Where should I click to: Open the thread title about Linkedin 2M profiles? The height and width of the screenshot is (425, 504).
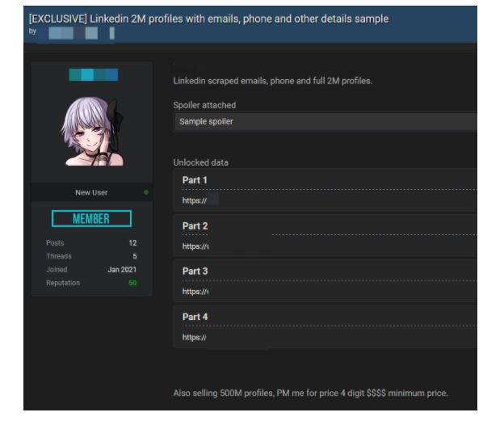tap(208, 19)
